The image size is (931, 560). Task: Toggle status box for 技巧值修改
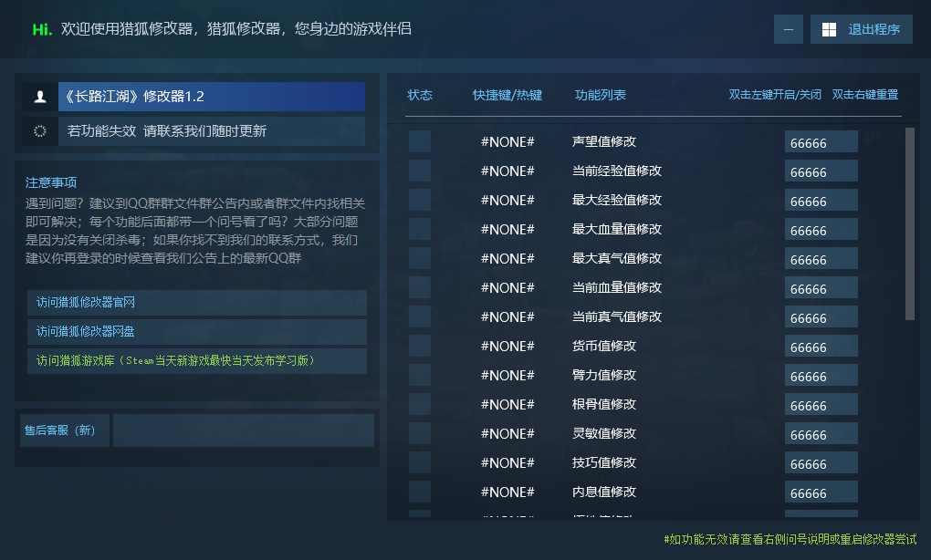pos(420,462)
